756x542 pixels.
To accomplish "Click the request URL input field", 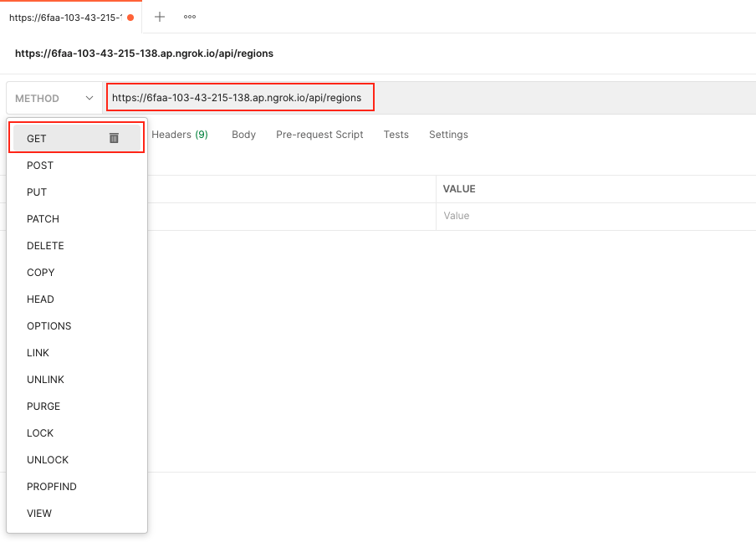I will pyautogui.click(x=240, y=98).
